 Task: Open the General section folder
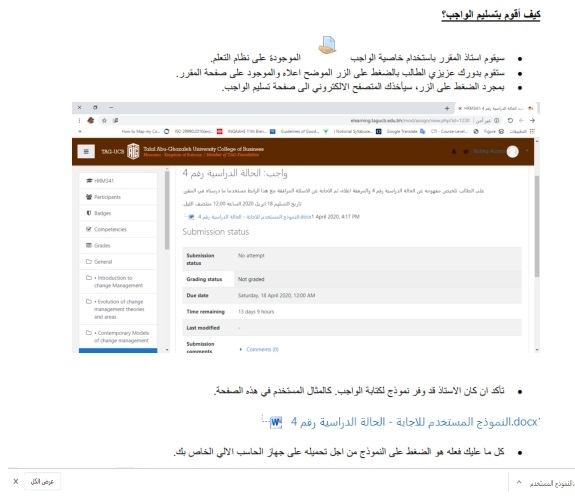tap(118, 262)
